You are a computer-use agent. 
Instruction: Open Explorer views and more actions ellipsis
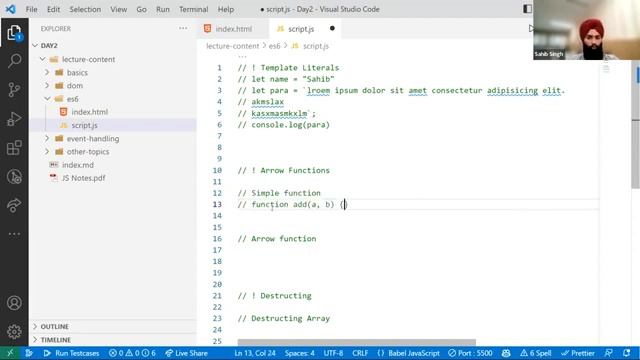tap(183, 29)
